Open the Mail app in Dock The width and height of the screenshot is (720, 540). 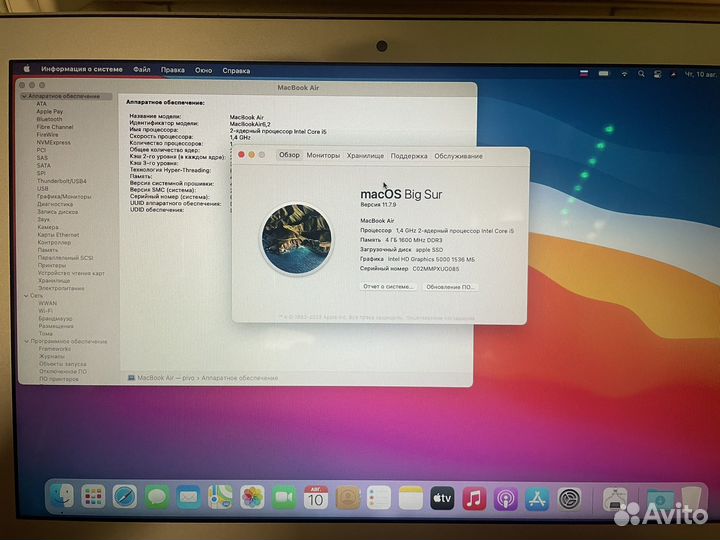[x=188, y=497]
